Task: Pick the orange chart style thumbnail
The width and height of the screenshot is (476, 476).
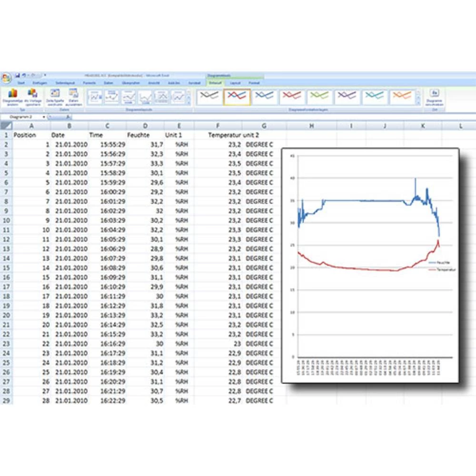Action: point(403,97)
